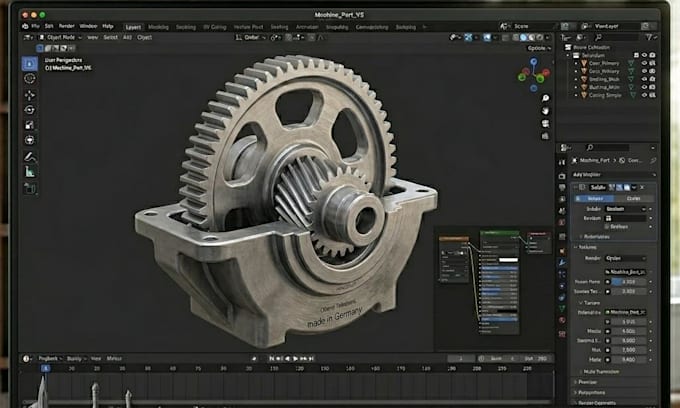Image resolution: width=680 pixels, height=408 pixels.
Task: Switch to the UV Editing workspace tab
Action: pyautogui.click(x=215, y=27)
